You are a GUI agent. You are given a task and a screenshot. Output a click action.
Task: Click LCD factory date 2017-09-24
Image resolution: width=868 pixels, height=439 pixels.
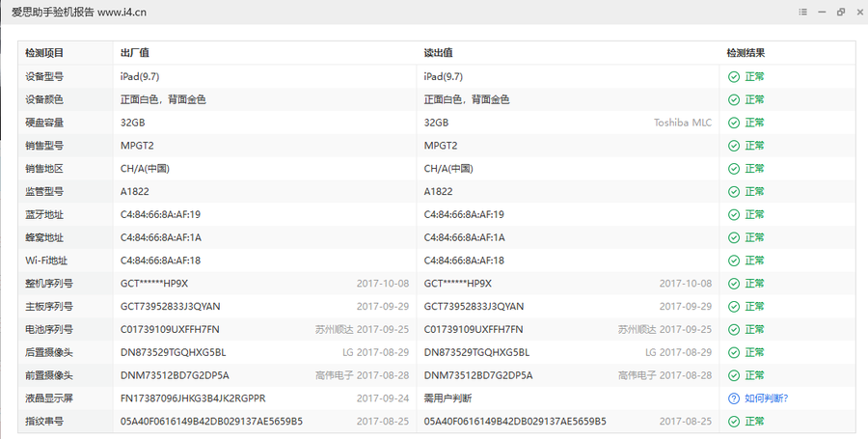tap(383, 398)
